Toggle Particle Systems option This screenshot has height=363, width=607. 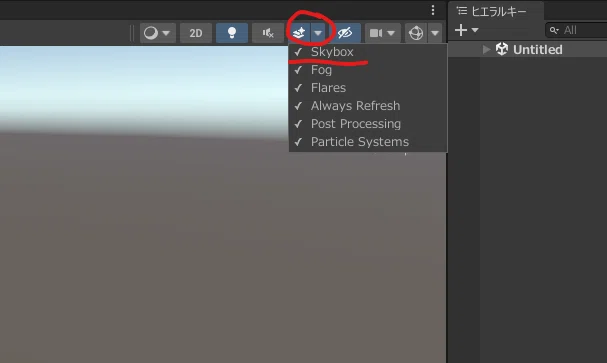(368, 142)
